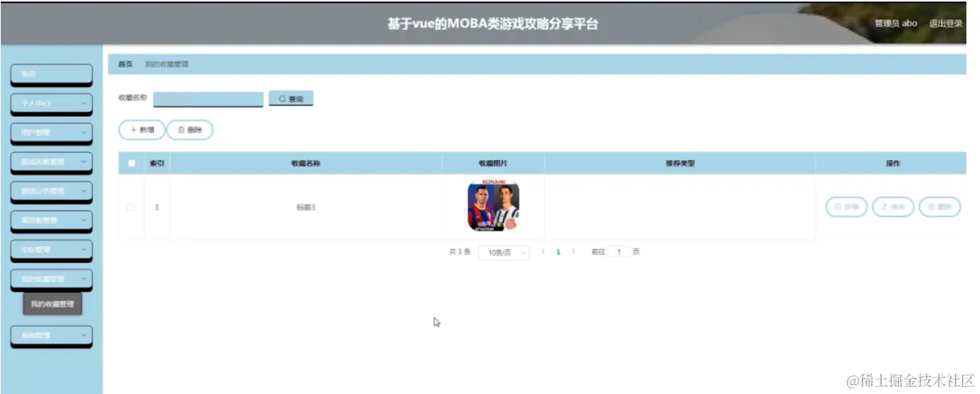Viewport: 980px width, 394px height.
Task: Expand the 用户管理 sidebar menu
Action: click(51, 132)
